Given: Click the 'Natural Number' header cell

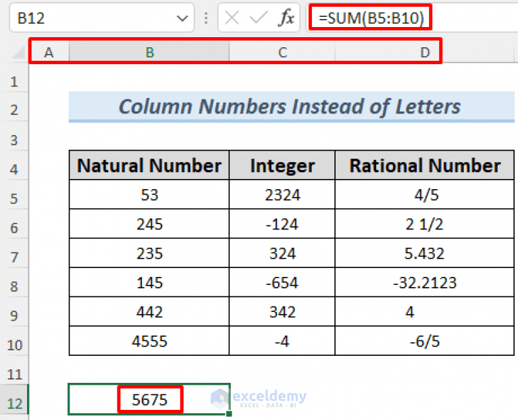Looking at the screenshot, I should click(149, 165).
